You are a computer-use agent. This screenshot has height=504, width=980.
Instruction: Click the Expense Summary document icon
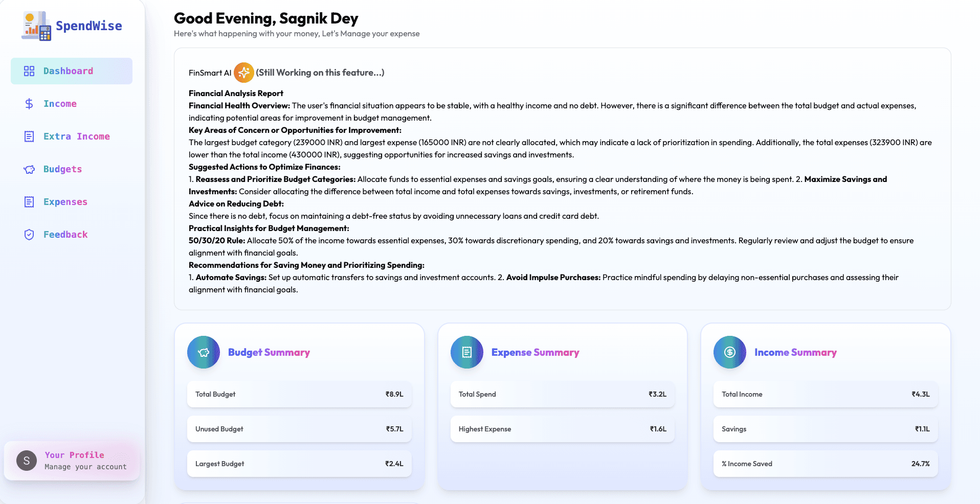(466, 352)
